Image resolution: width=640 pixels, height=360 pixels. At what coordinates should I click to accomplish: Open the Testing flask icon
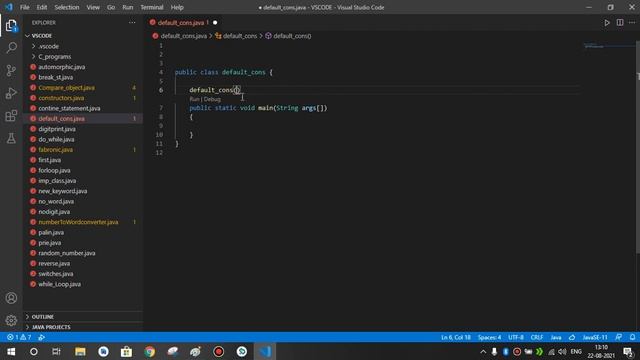tap(11, 138)
